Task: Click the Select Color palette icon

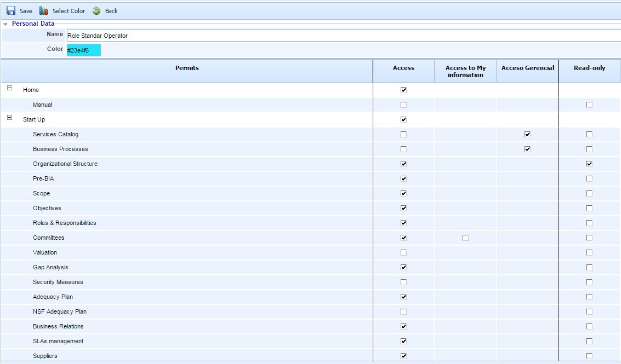Action: [x=44, y=11]
